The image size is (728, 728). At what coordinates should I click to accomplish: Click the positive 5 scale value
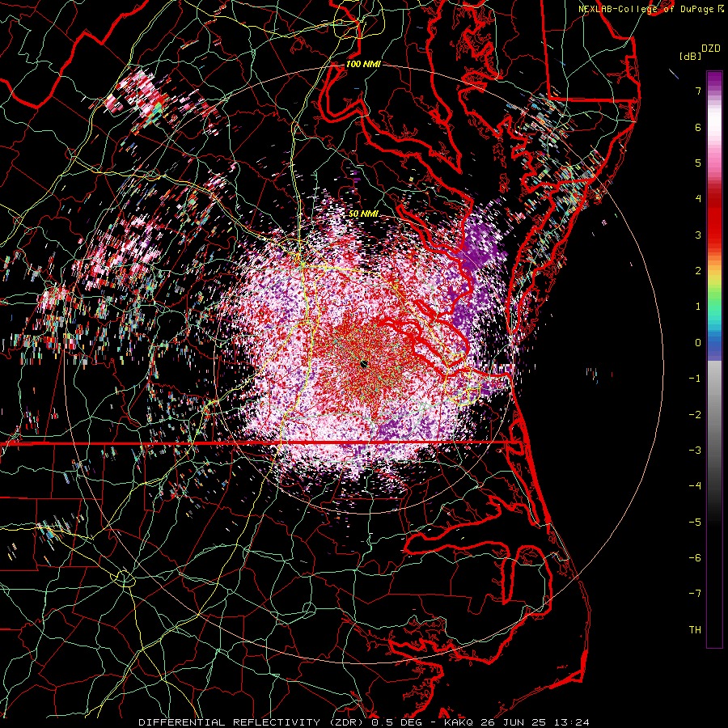(x=698, y=163)
